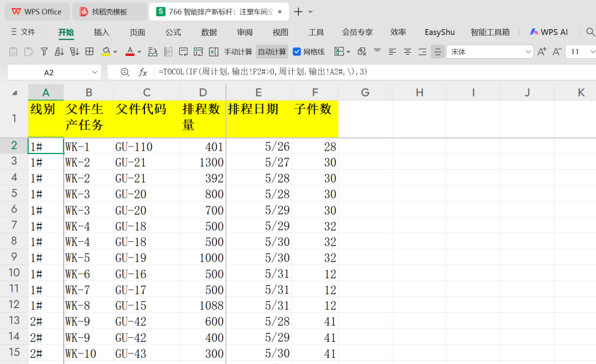The width and height of the screenshot is (596, 364).
Task: Click the insert columns icon
Action: point(168,52)
